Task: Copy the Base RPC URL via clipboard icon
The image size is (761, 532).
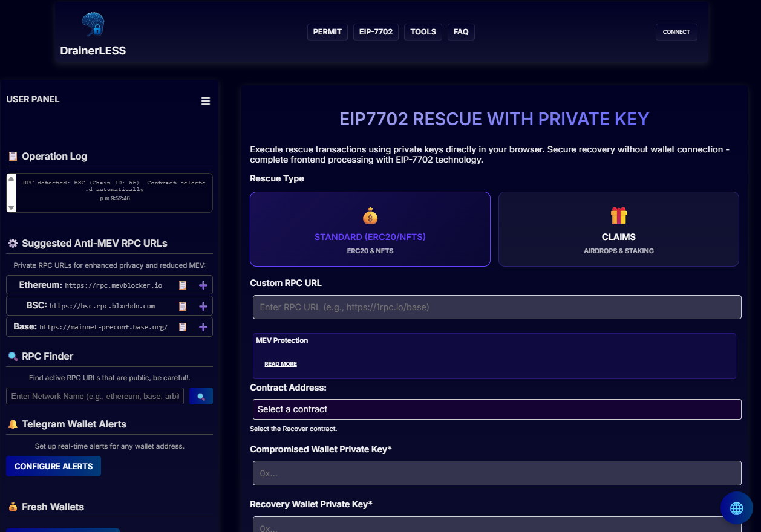Action: click(x=183, y=327)
